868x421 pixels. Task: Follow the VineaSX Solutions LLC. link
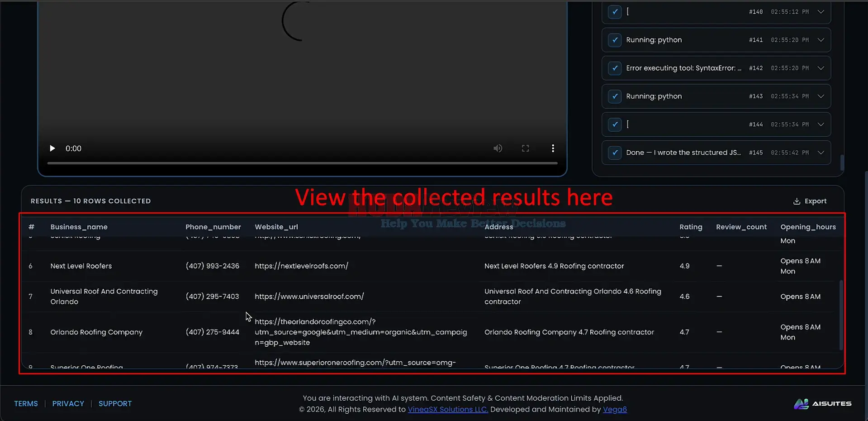click(x=448, y=409)
